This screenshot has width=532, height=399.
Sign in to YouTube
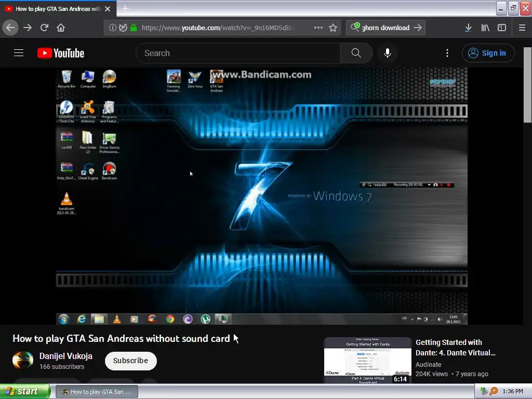pyautogui.click(x=488, y=53)
